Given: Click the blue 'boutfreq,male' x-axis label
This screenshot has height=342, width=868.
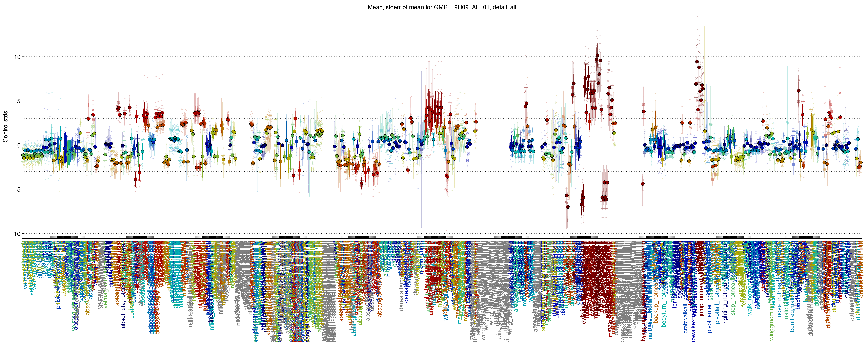Looking at the screenshot, I should 792,314.
